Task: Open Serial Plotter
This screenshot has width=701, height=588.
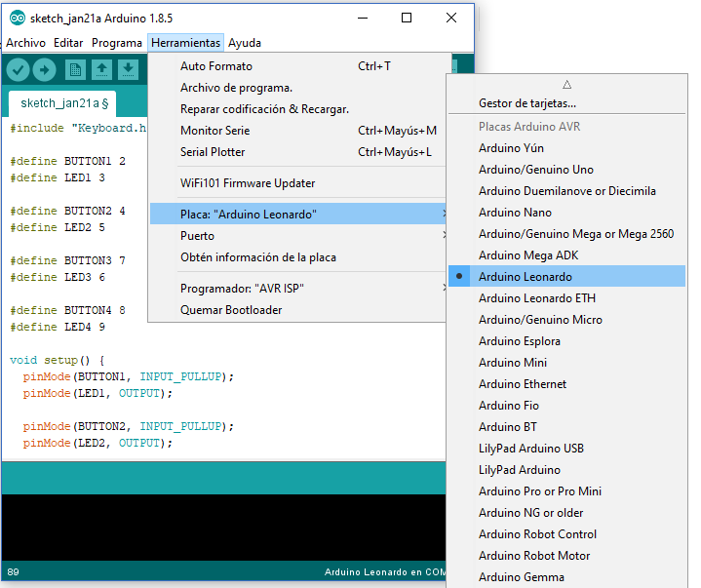Action: coord(297,152)
